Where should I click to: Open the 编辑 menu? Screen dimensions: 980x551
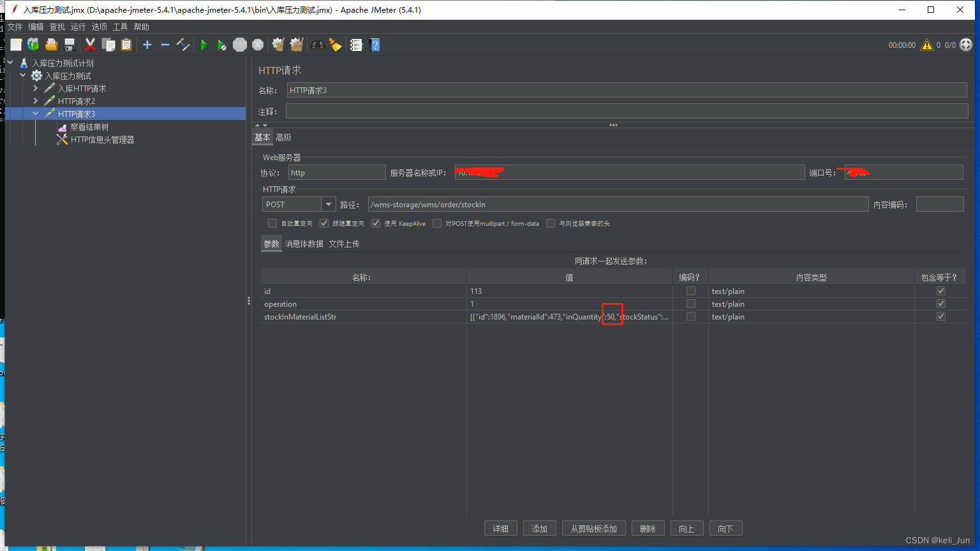click(36, 27)
